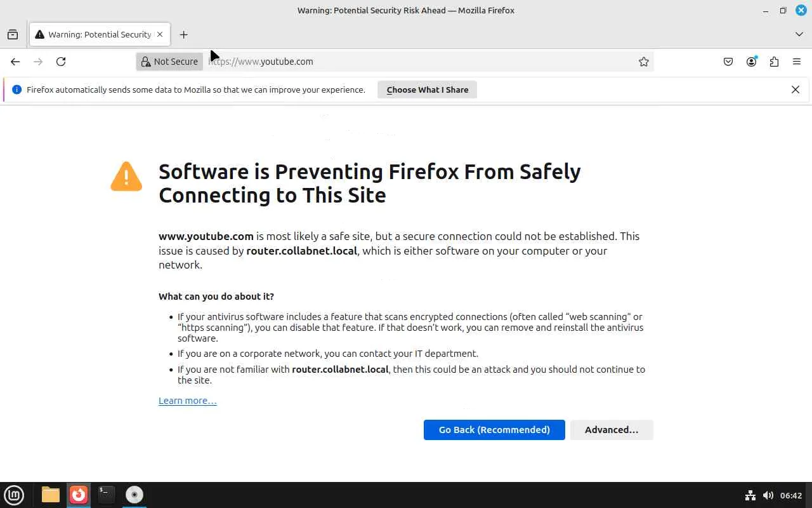812x508 pixels.
Task: Open the Firefox account icon
Action: 752,62
